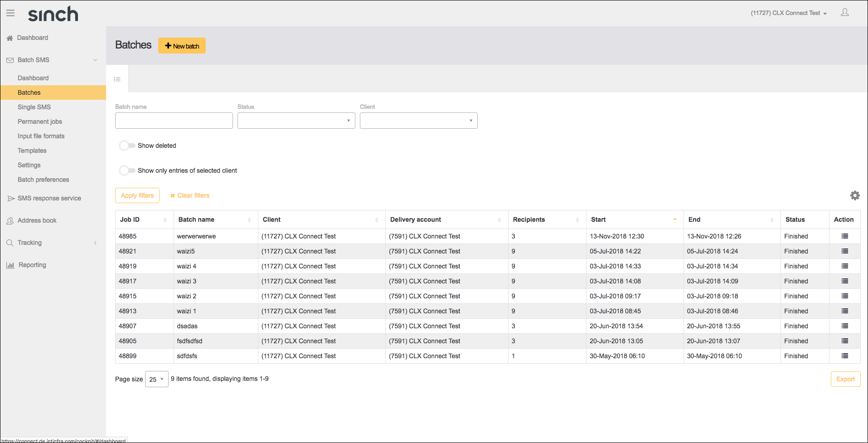The width and height of the screenshot is (868, 443).
Task: Enable Show only entries of selected client
Action: click(x=127, y=170)
